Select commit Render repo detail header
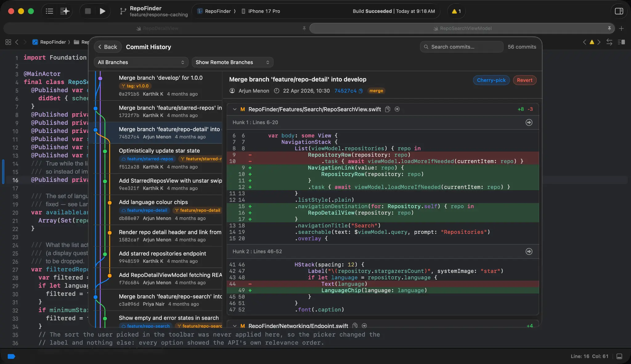 pos(155,235)
